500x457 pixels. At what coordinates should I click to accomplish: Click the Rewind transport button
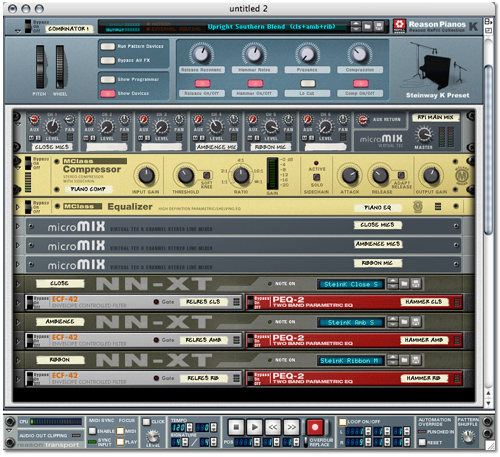(x=273, y=427)
